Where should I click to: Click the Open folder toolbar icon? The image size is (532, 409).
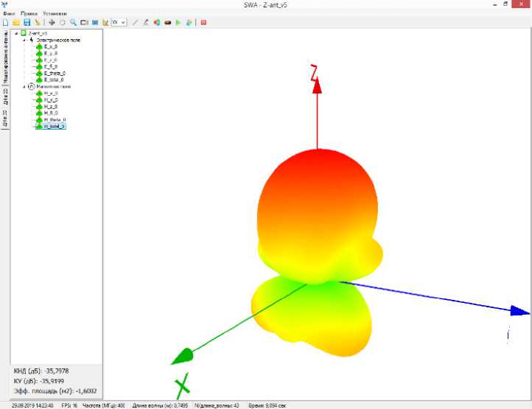[x=16, y=22]
